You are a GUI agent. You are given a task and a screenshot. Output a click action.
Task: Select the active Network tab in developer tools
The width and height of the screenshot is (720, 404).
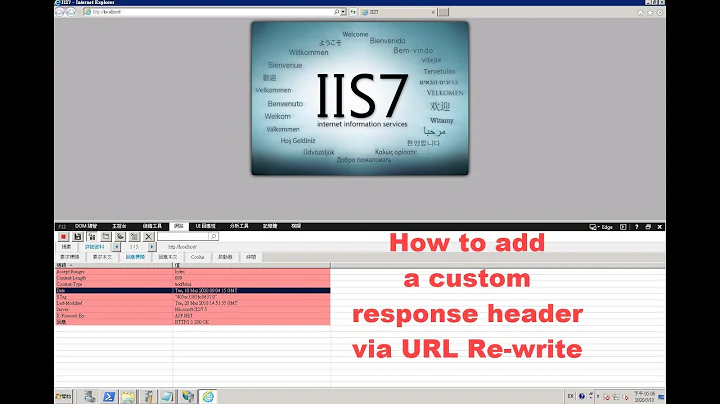click(x=179, y=226)
